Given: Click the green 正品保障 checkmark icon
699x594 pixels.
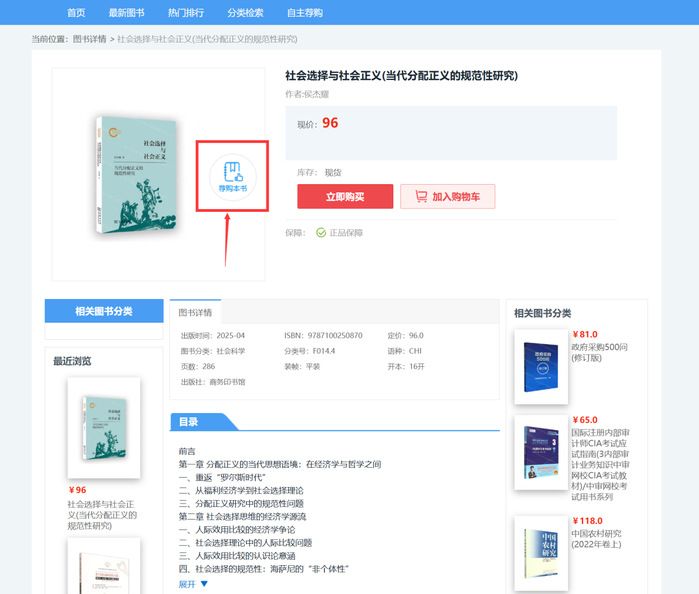Looking at the screenshot, I should tap(321, 233).
